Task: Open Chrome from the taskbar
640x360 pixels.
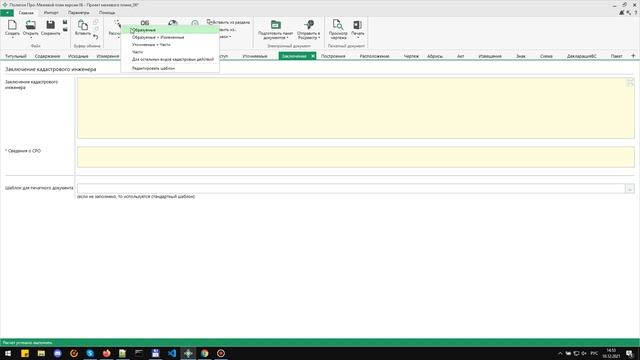Action: click(x=204, y=353)
